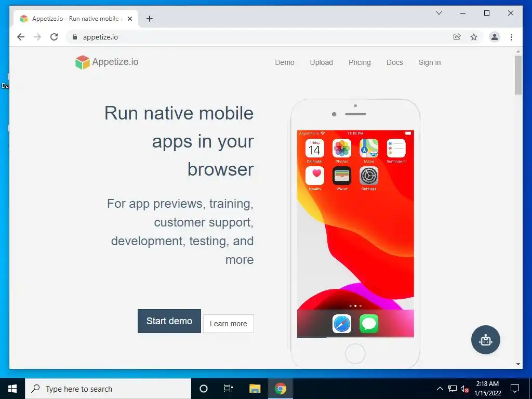Viewport: 532px width, 399px height.
Task: Open the Photos app icon
Action: (342, 148)
